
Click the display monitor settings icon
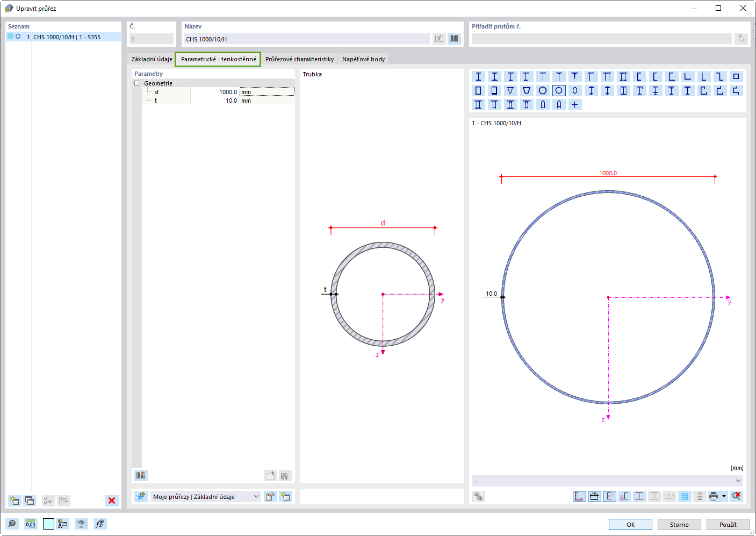coord(81,524)
